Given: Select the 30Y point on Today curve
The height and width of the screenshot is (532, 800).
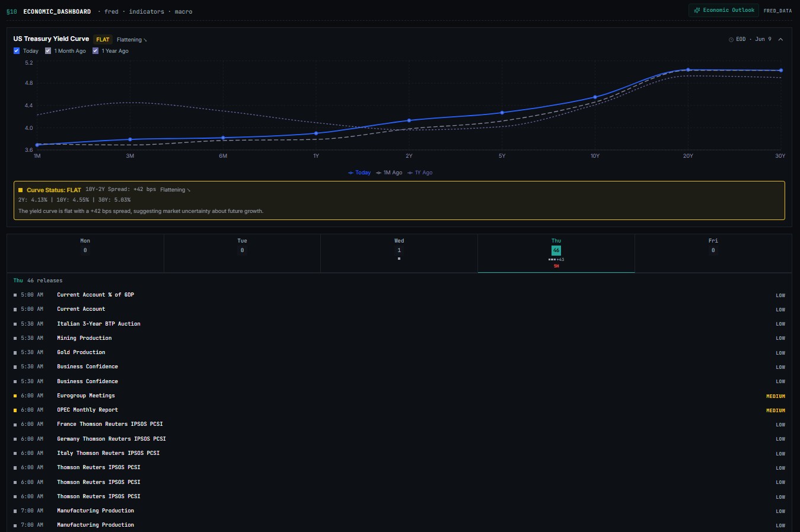Looking at the screenshot, I should [x=781, y=71].
